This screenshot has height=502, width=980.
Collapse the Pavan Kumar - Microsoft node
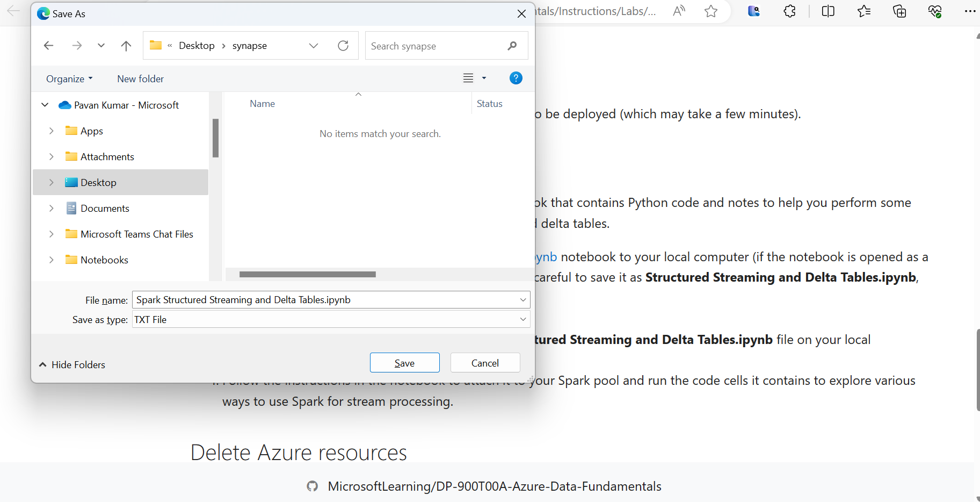click(x=45, y=105)
